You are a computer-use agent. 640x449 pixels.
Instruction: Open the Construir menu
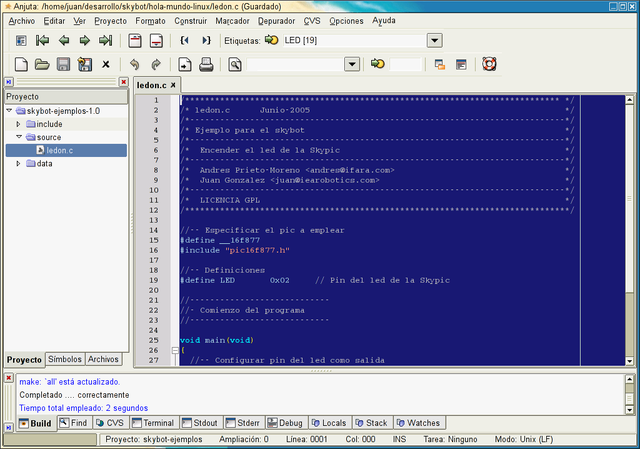click(x=191, y=21)
